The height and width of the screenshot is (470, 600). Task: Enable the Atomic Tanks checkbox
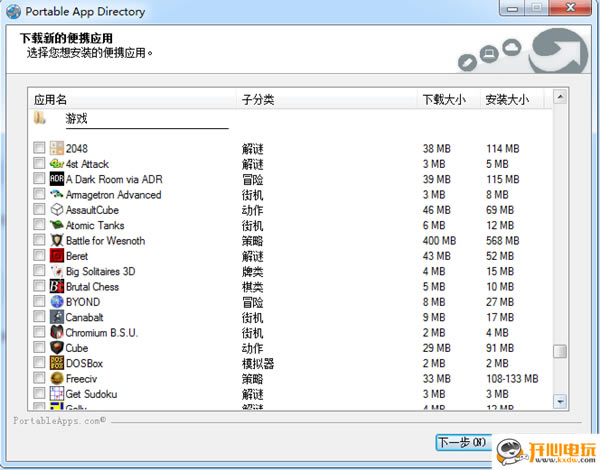pyautogui.click(x=39, y=225)
